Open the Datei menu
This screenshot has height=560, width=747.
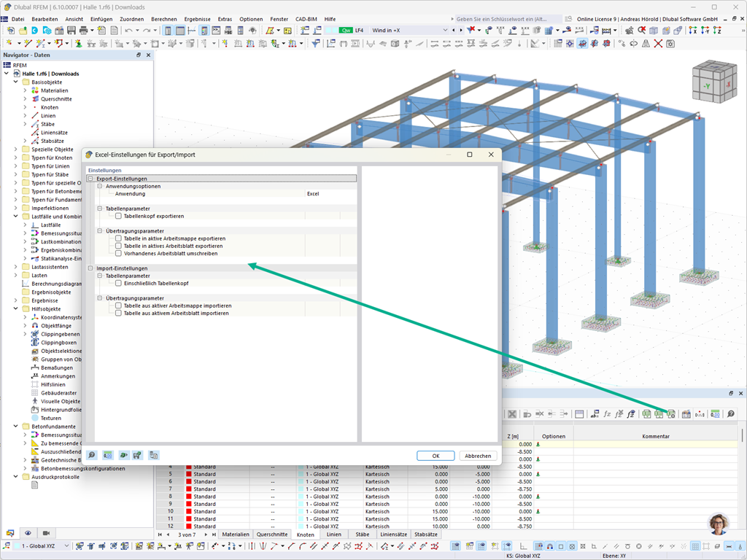(18, 19)
